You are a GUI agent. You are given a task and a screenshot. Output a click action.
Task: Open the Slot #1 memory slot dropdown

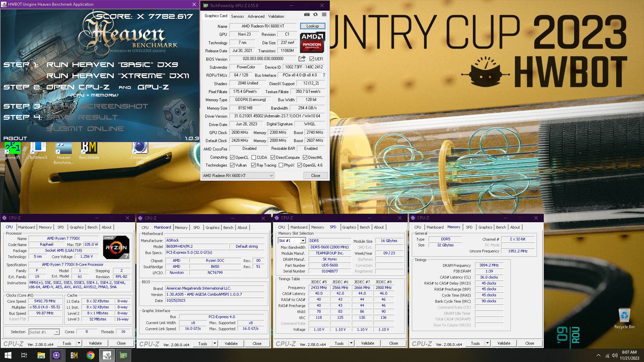point(291,241)
